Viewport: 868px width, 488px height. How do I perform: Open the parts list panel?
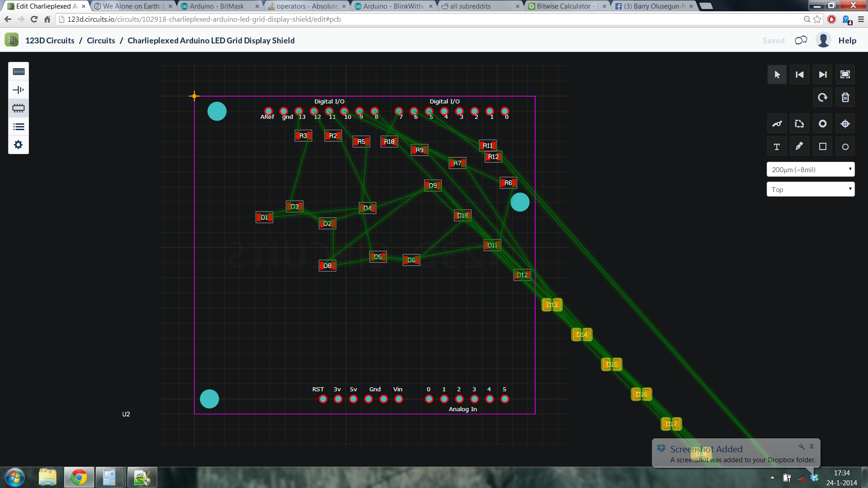pyautogui.click(x=18, y=127)
